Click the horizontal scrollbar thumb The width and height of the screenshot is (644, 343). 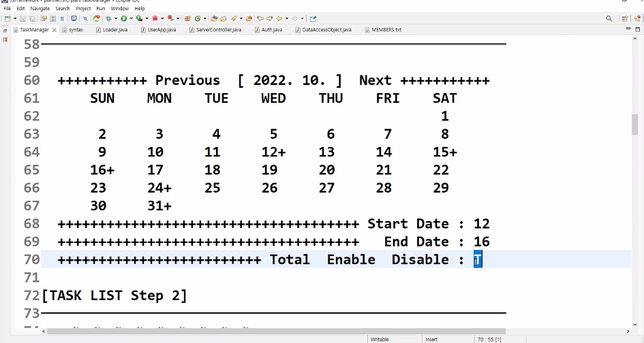pyautogui.click(x=277, y=331)
